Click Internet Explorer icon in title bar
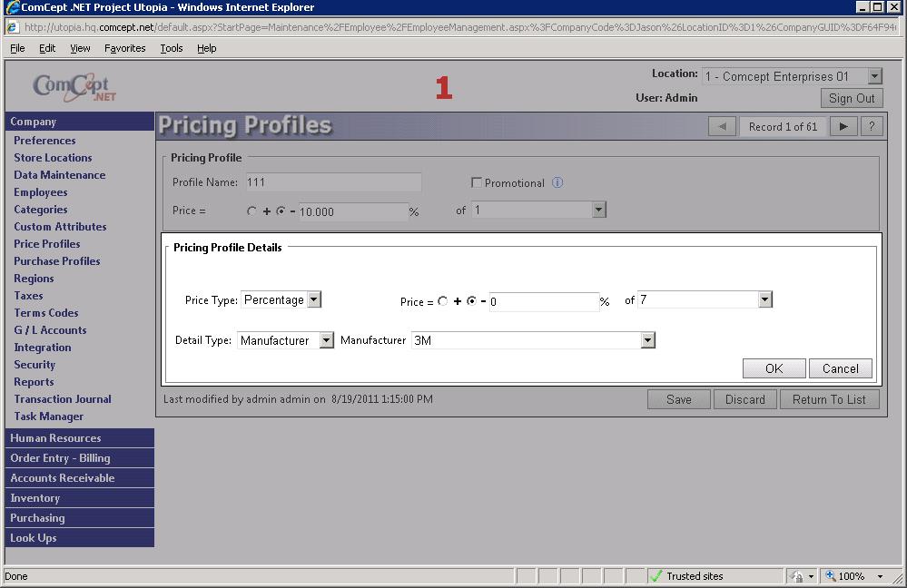This screenshot has width=907, height=588. (x=12, y=7)
